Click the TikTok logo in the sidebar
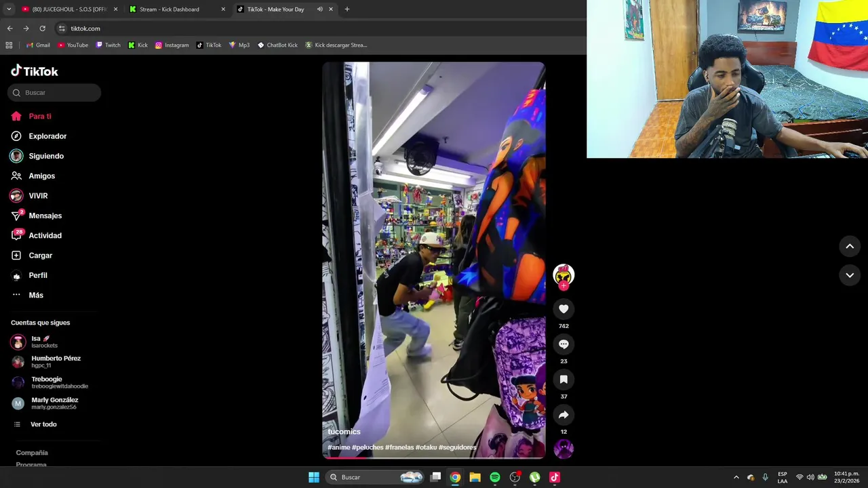 [x=35, y=71]
